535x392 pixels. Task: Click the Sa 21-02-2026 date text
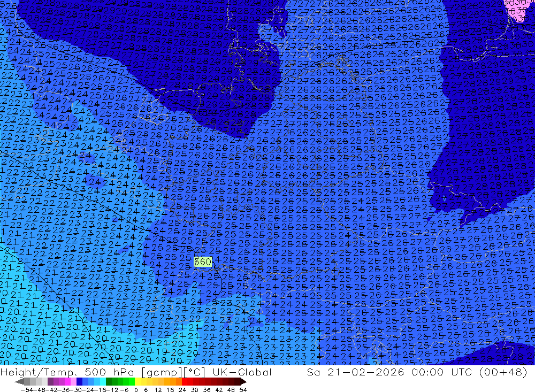355,372
